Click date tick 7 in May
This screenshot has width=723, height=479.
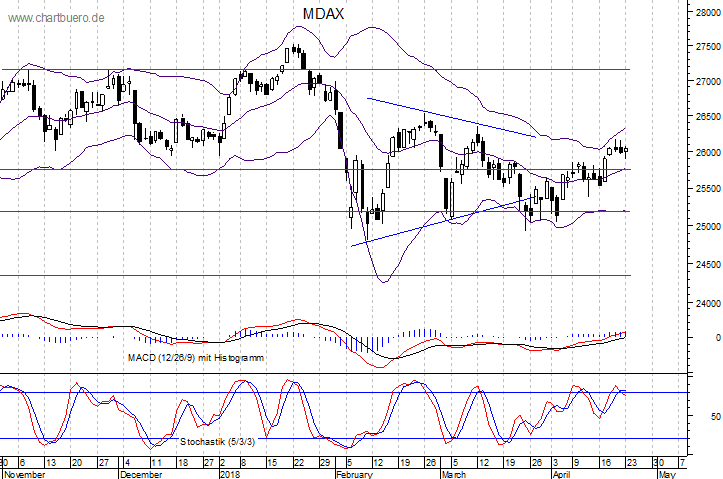pos(682,463)
